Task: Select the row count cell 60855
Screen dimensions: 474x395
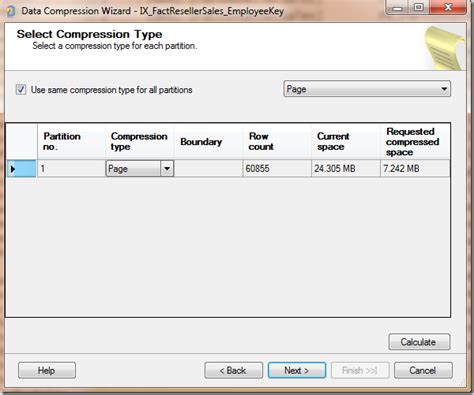Action: pos(277,169)
